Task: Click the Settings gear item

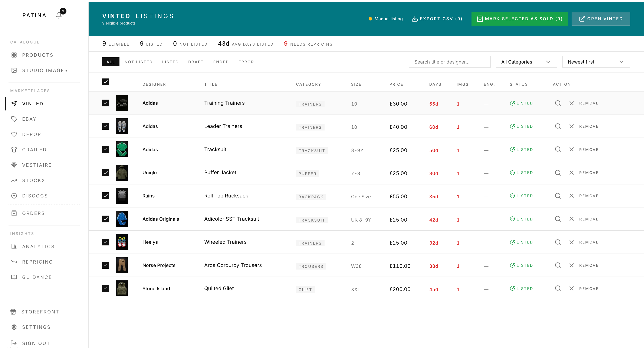Action: pos(36,327)
